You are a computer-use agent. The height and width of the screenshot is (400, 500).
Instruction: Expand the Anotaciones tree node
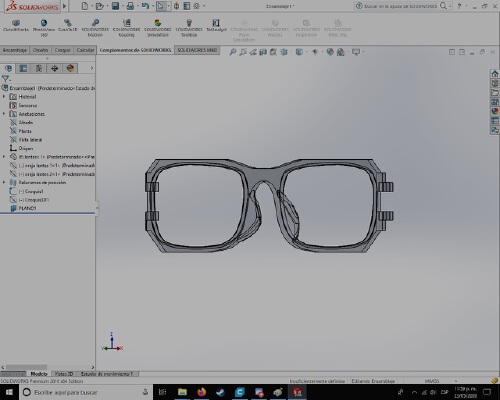coord(4,114)
